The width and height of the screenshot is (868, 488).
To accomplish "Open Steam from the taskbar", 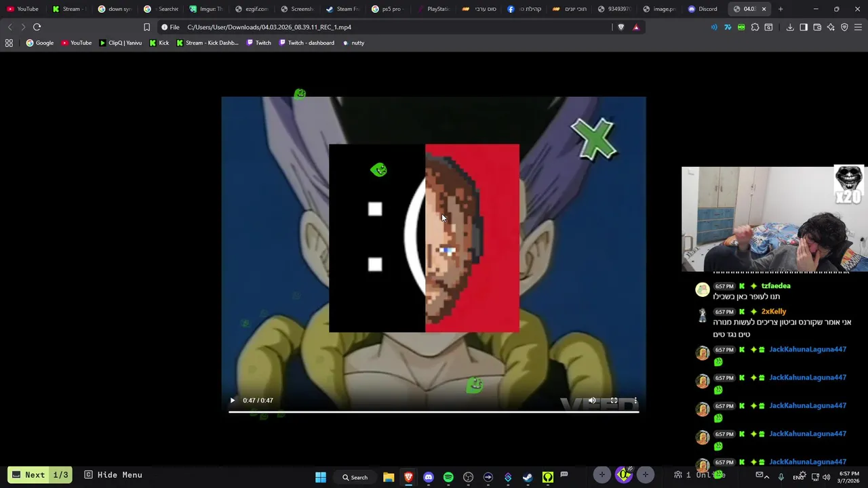I will point(528,477).
